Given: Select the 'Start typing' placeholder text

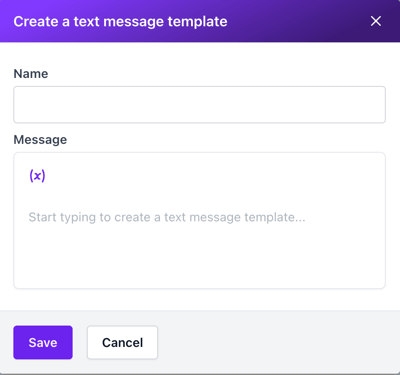Looking at the screenshot, I should [x=167, y=217].
